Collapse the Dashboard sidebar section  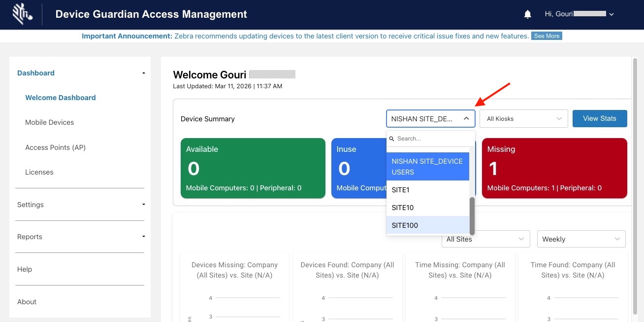click(x=144, y=73)
